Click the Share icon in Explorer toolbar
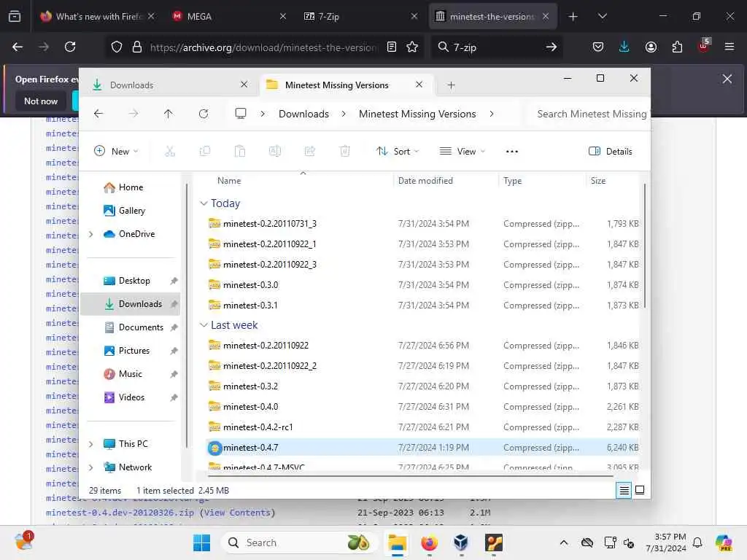The height and width of the screenshot is (560, 747). [309, 152]
